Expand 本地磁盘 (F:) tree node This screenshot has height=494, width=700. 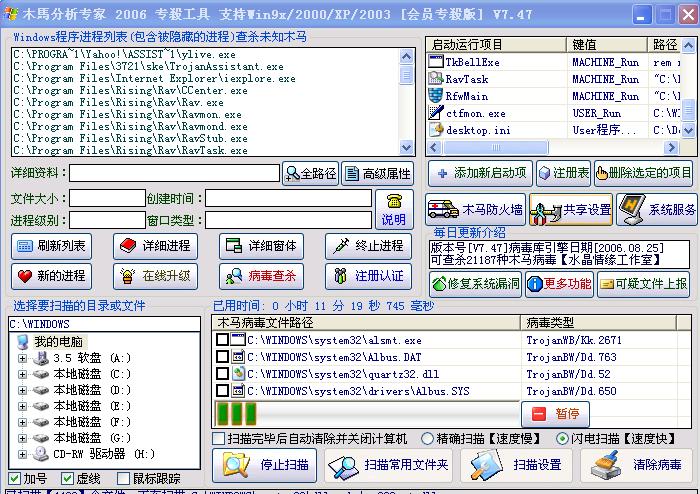click(22, 422)
